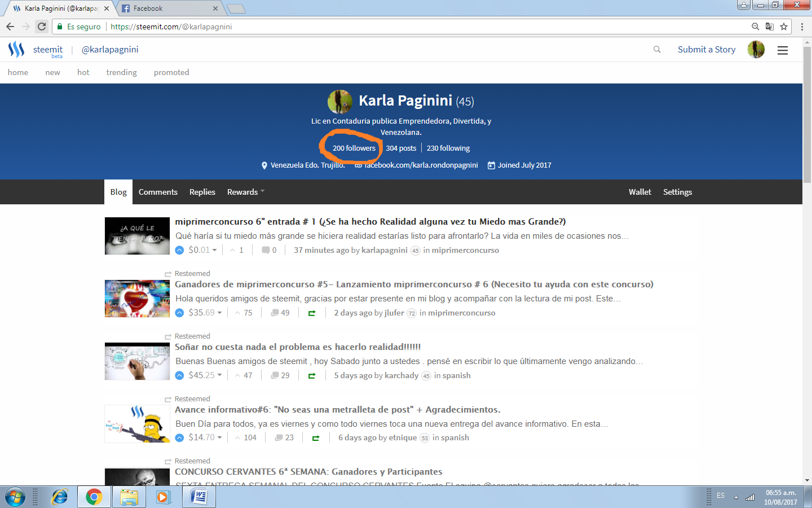Click the translate page icon in address bar
812x508 pixels.
coord(770,27)
